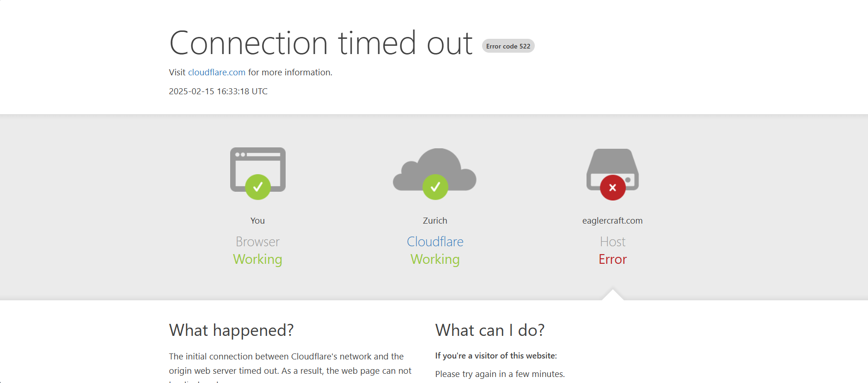The width and height of the screenshot is (868, 383).
Task: Click the eaglercraft.com host label
Action: 612,221
